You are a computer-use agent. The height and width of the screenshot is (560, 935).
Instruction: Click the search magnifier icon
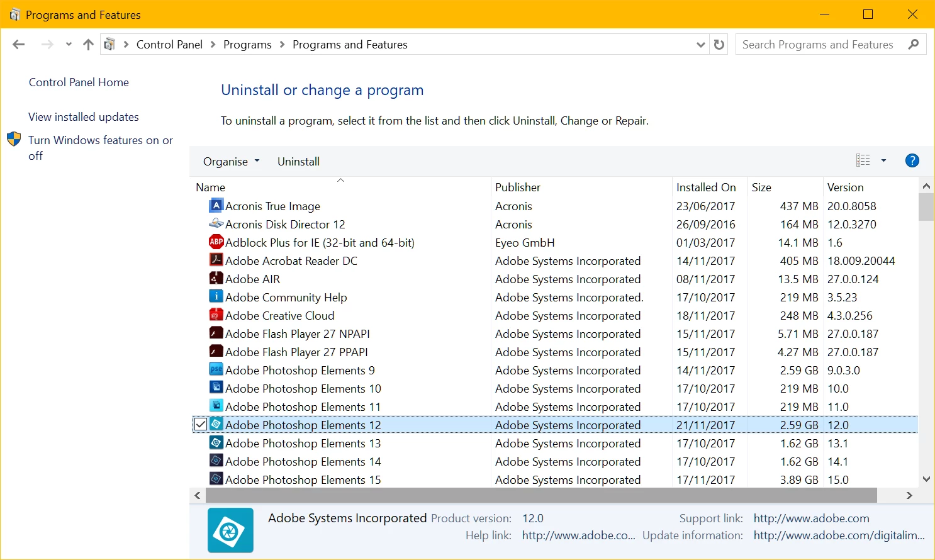[x=914, y=44]
